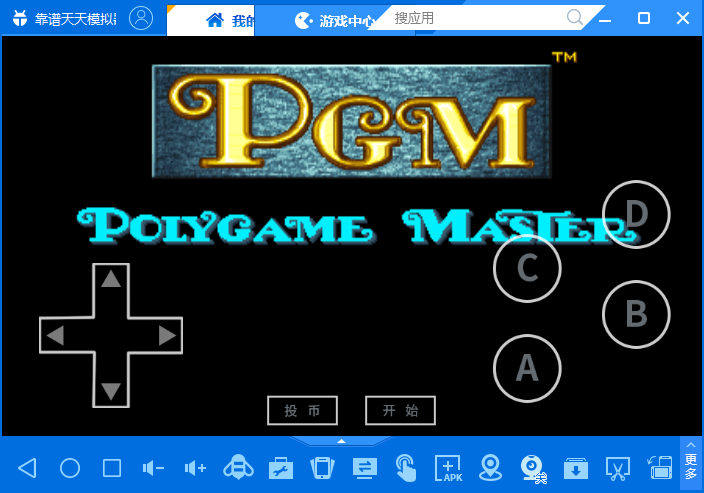
Task: Open the download folder icon
Action: [x=576, y=469]
